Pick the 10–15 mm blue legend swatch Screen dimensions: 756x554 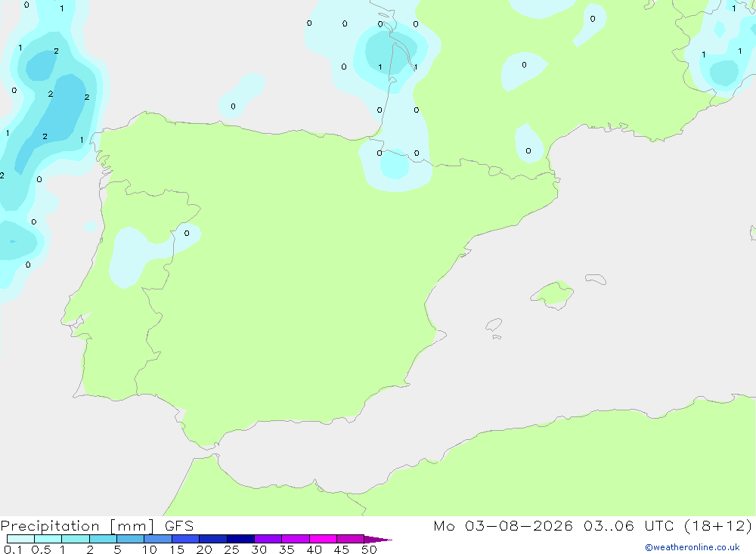click(x=158, y=539)
